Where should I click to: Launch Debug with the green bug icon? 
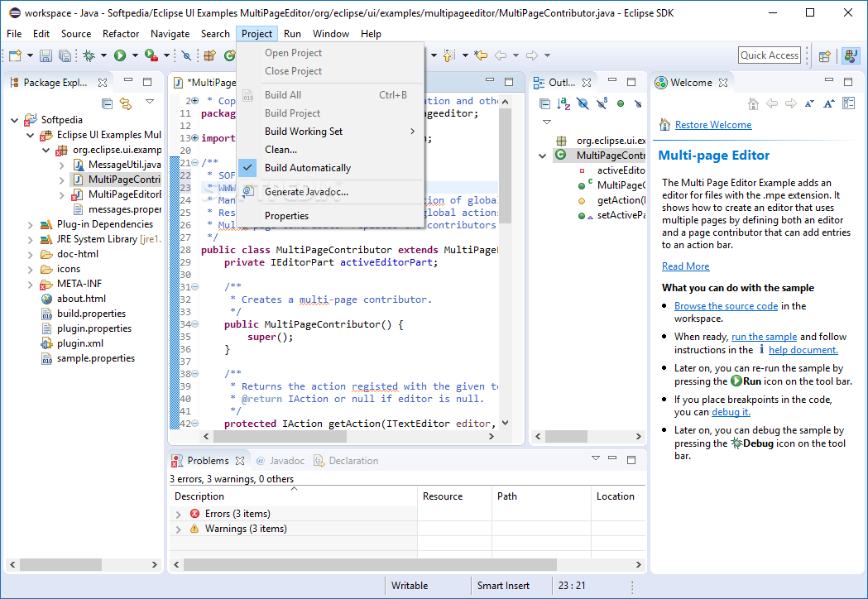click(89, 55)
